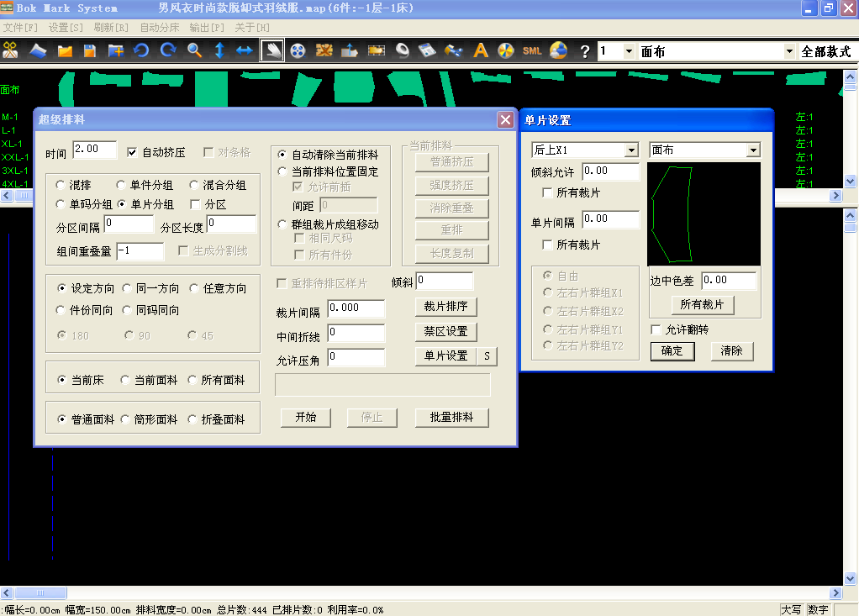The height and width of the screenshot is (616, 859).
Task: Click the color wheel toolbar icon
Action: 506,50
